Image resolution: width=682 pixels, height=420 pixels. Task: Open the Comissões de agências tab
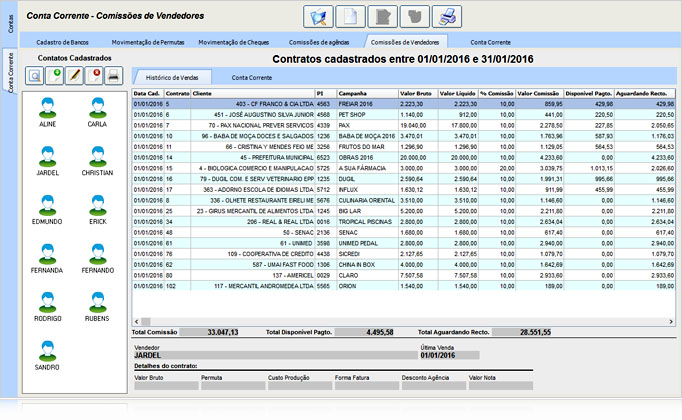(319, 42)
